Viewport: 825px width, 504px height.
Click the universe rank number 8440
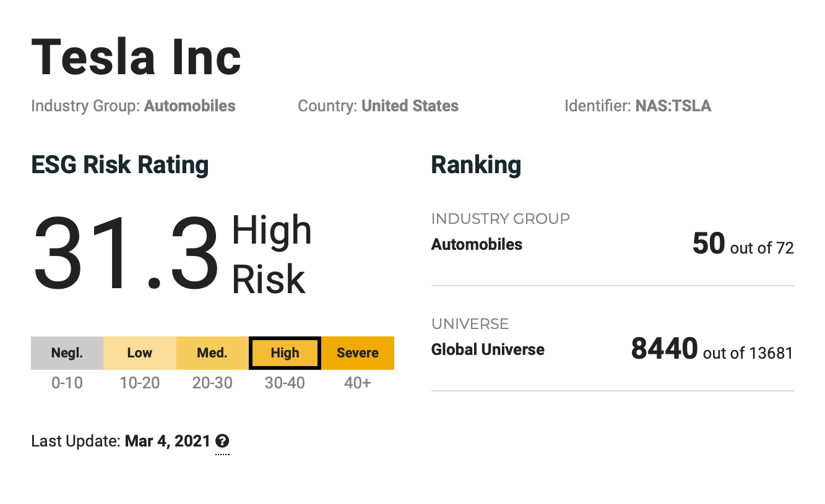pos(664,349)
